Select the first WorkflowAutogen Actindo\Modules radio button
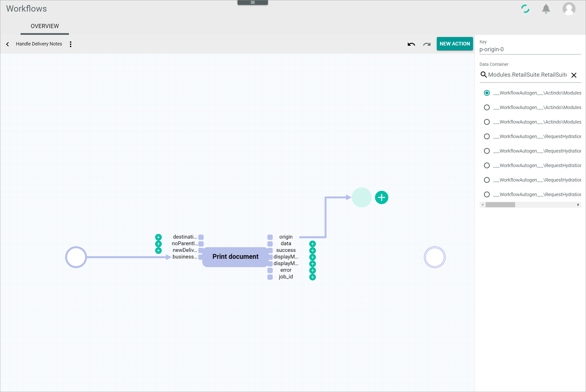This screenshot has height=392, width=586. 487,93
